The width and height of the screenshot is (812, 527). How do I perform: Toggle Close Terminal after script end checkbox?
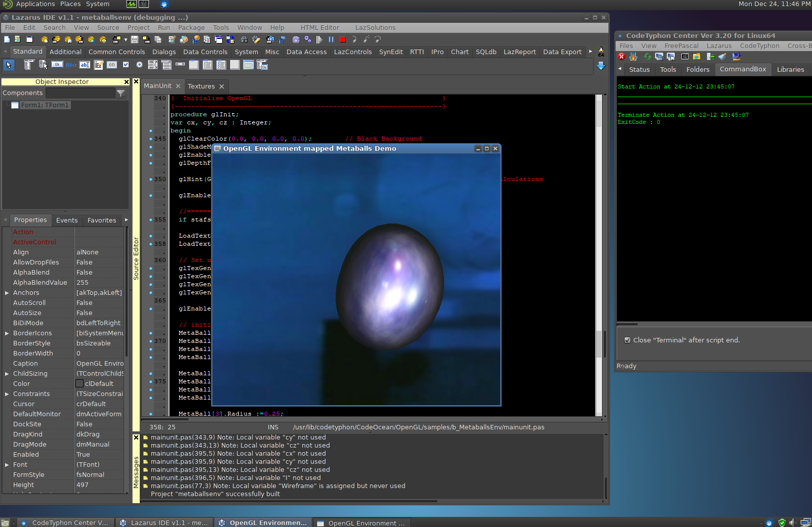(628, 340)
